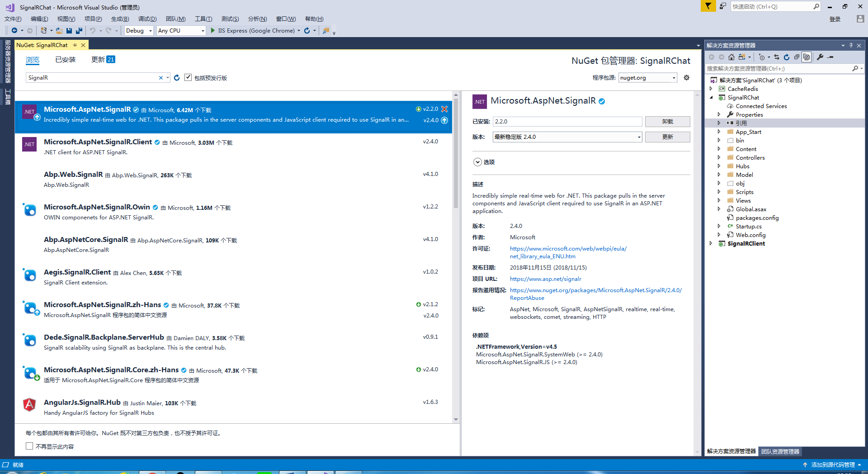This screenshot has width=868, height=474.
Task: Open the Any CPU platform dropdown
Action: [x=203, y=31]
